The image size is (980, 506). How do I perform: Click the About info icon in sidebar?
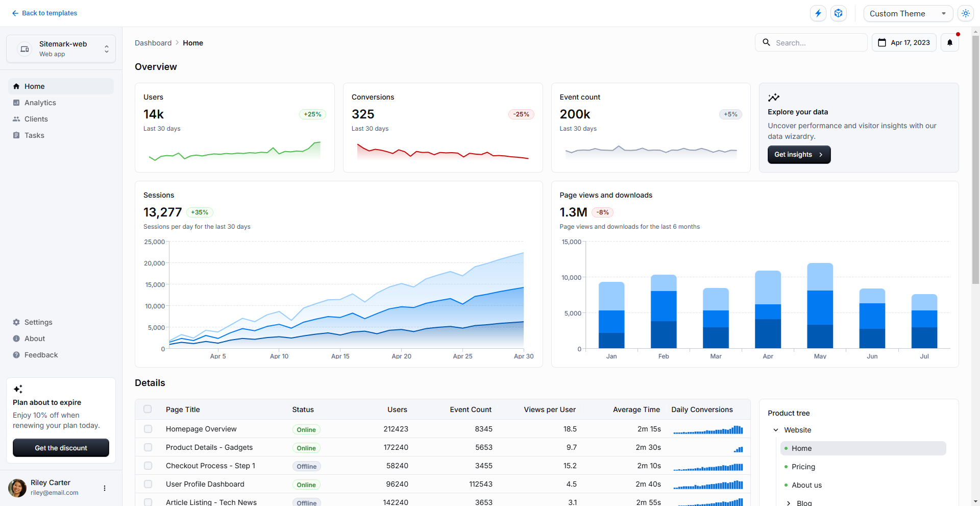click(16, 339)
